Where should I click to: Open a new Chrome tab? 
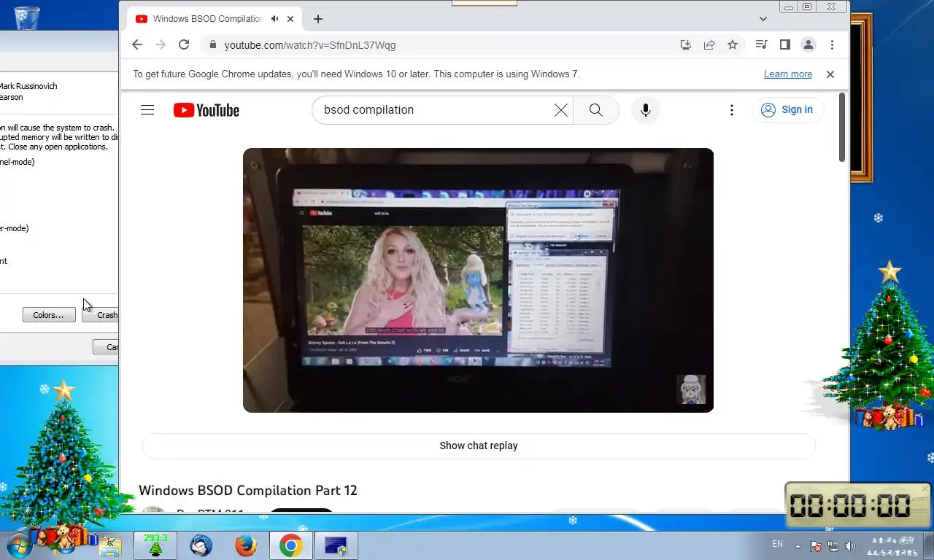(317, 19)
